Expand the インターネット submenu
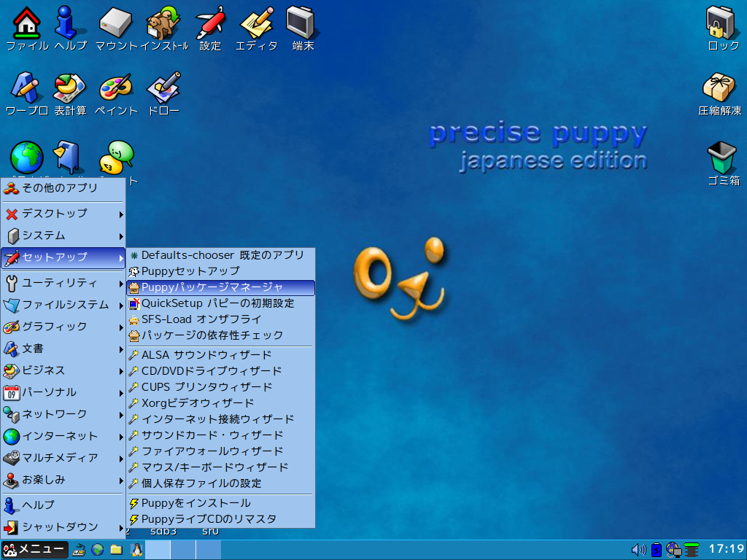747x560 pixels. (63, 437)
